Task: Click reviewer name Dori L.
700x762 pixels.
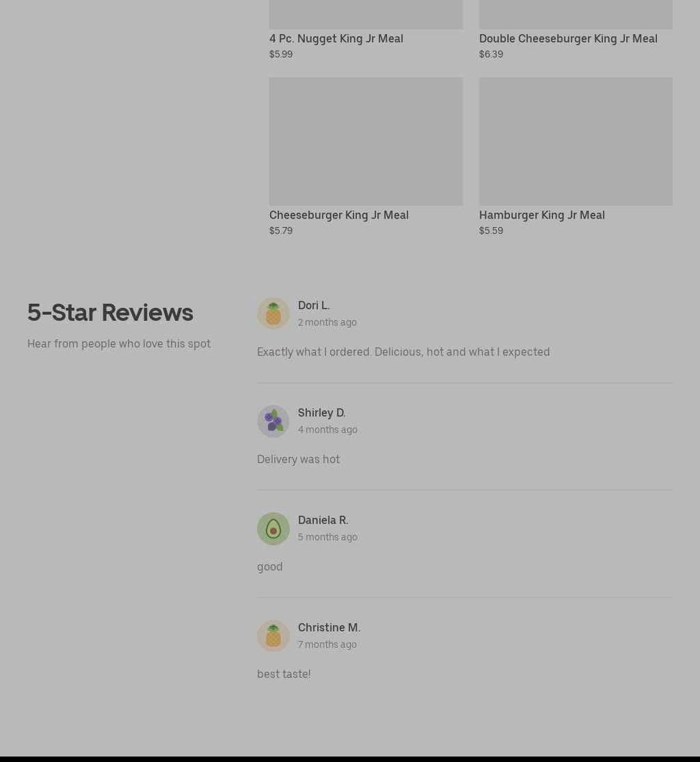Action: (314, 305)
